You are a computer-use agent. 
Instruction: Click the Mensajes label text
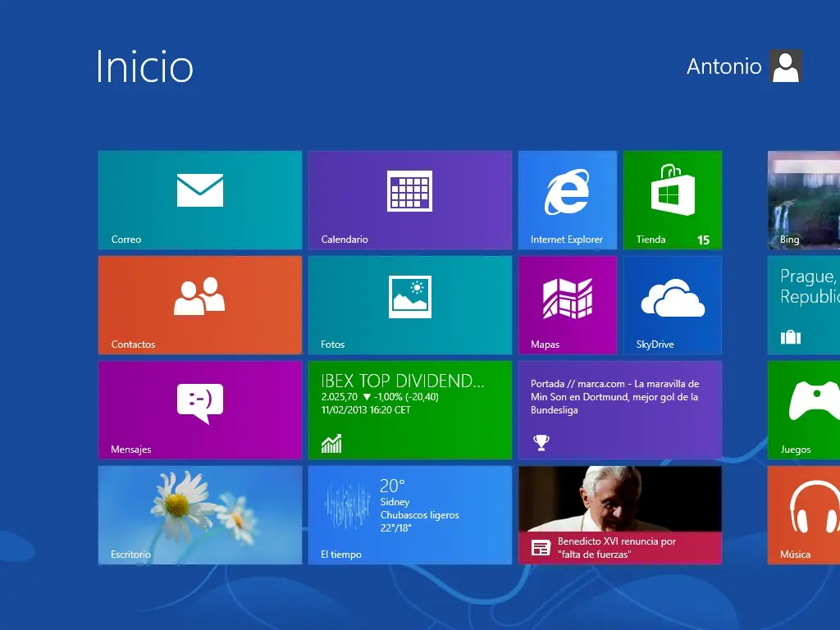tap(130, 450)
